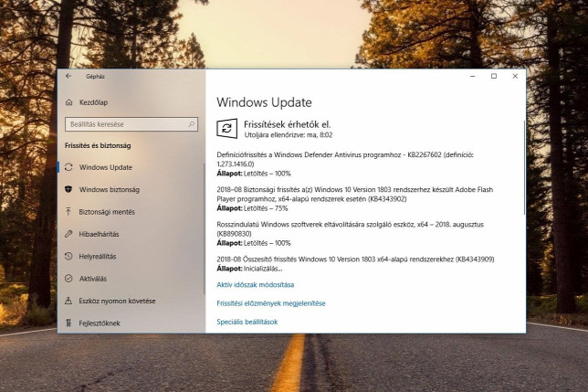Click the main content vertical scrollbar
The width and height of the screenshot is (588, 392).
pos(524,168)
